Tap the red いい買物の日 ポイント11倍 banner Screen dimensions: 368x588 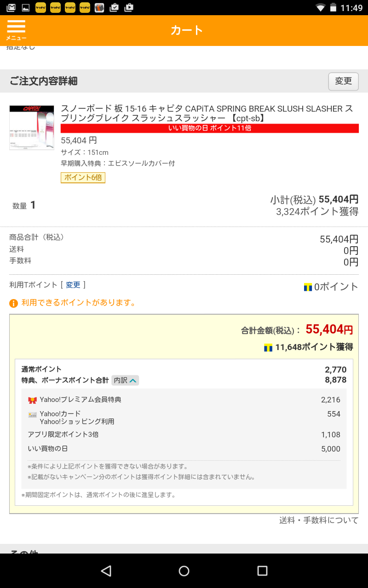click(x=210, y=128)
